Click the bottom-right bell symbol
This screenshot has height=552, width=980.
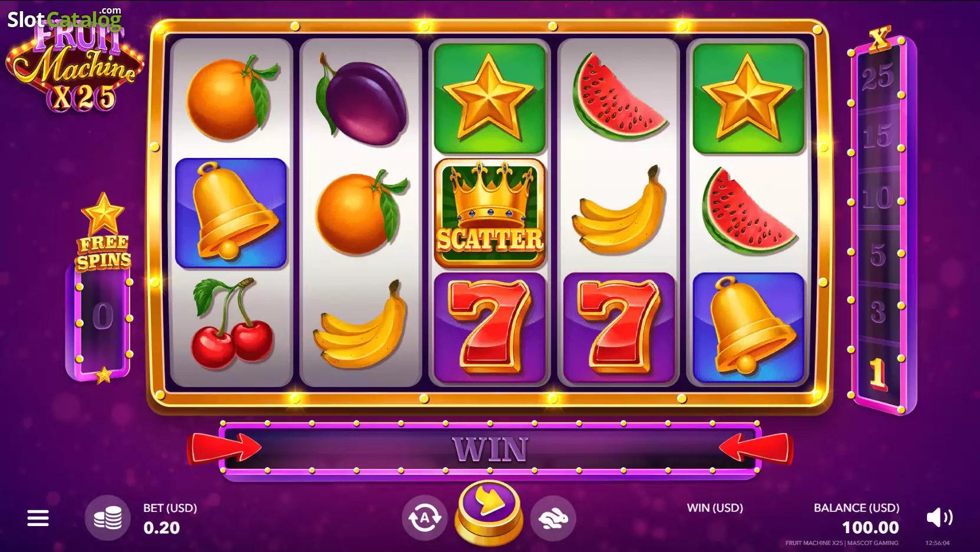coord(748,327)
